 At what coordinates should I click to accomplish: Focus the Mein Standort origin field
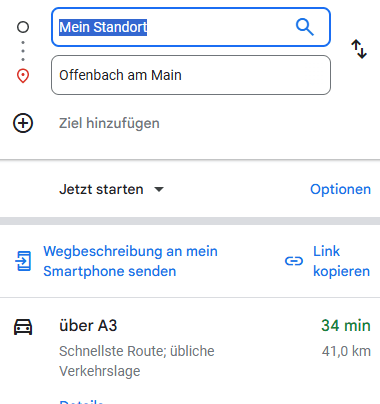(x=191, y=27)
